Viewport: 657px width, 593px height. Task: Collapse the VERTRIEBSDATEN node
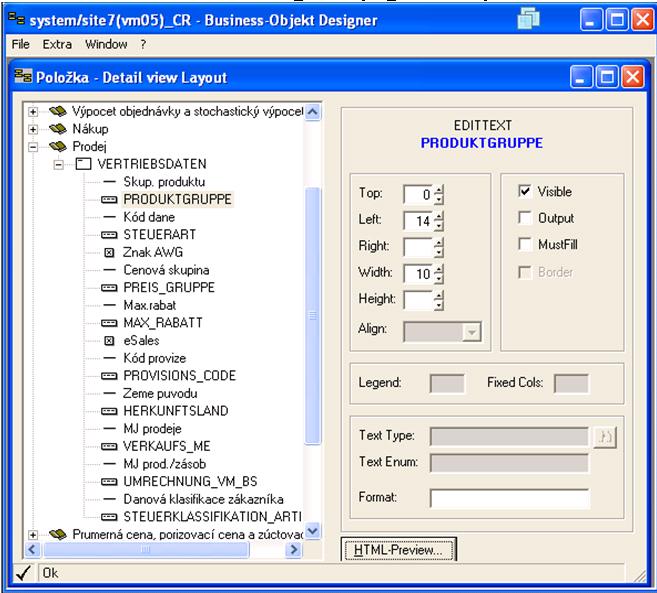[59, 164]
